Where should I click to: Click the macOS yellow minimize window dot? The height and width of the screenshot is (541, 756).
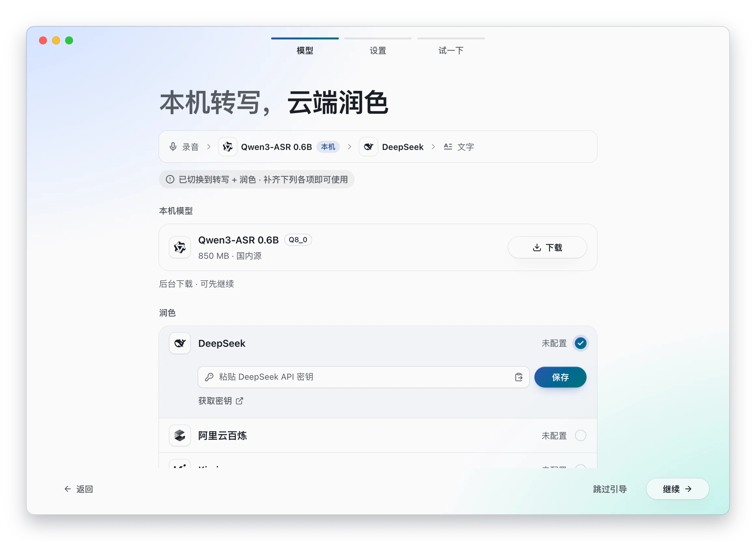tap(56, 40)
